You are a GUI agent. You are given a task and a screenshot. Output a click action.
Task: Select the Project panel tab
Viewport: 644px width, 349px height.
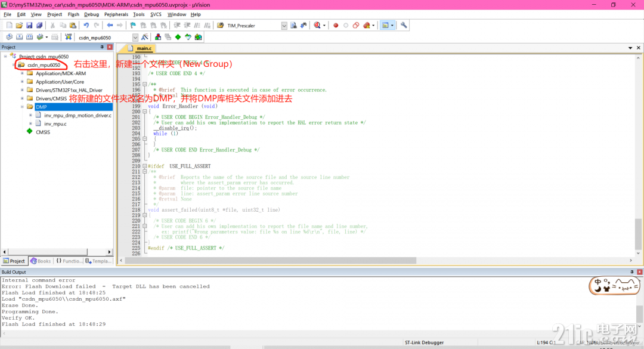[x=14, y=261]
